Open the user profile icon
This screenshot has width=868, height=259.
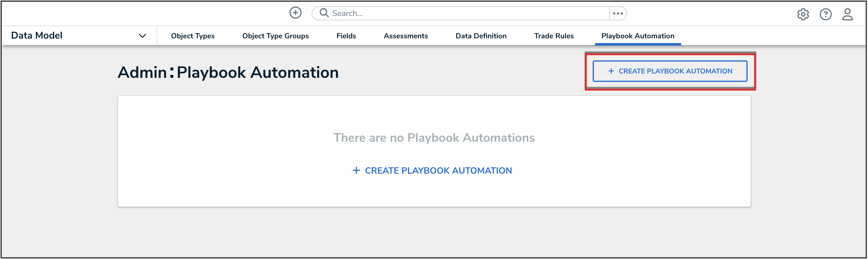tap(847, 15)
